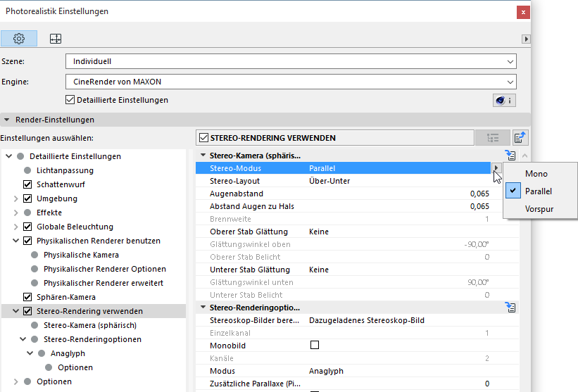Collapse the Render-Einstellungen section
The height and width of the screenshot is (392, 578).
[x=6, y=120]
